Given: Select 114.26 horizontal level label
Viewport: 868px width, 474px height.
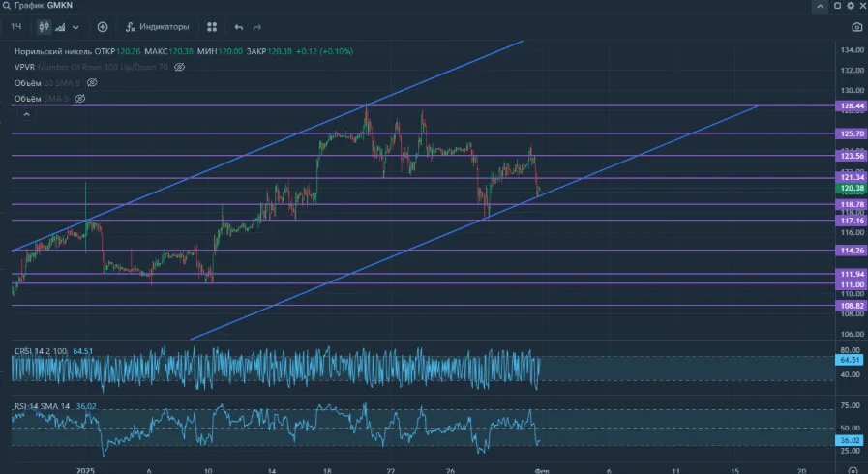Looking at the screenshot, I should (852, 251).
